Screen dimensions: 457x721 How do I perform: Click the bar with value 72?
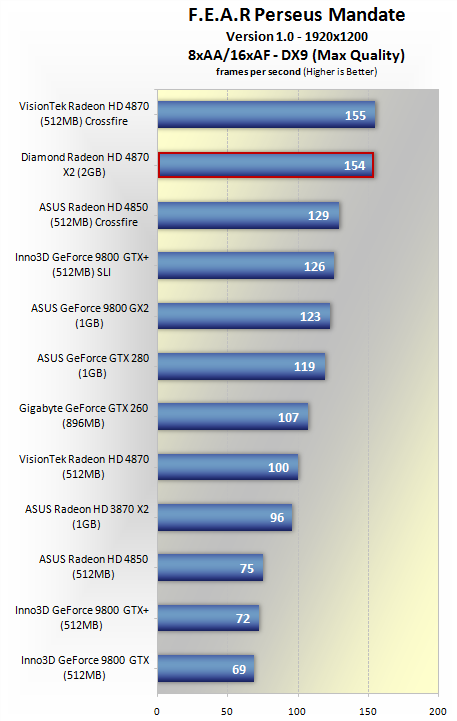(208, 618)
